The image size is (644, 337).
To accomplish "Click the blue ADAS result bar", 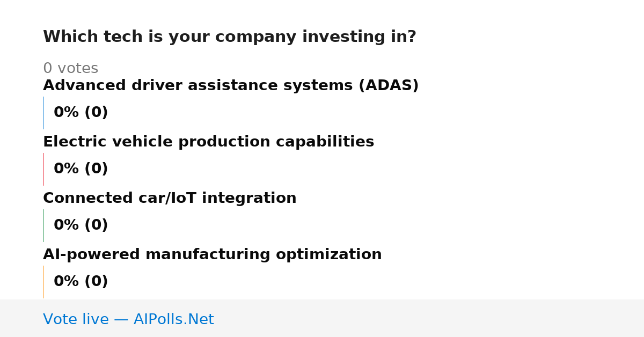I will point(43,113).
